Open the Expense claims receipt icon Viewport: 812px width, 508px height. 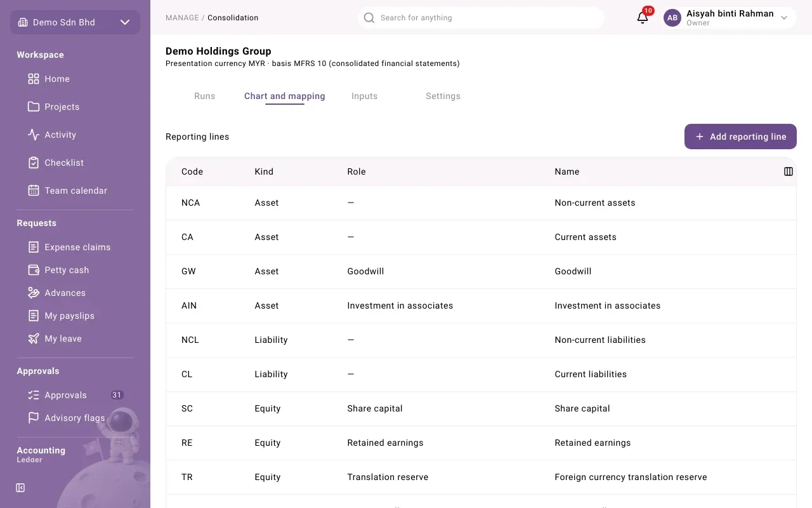click(x=34, y=247)
